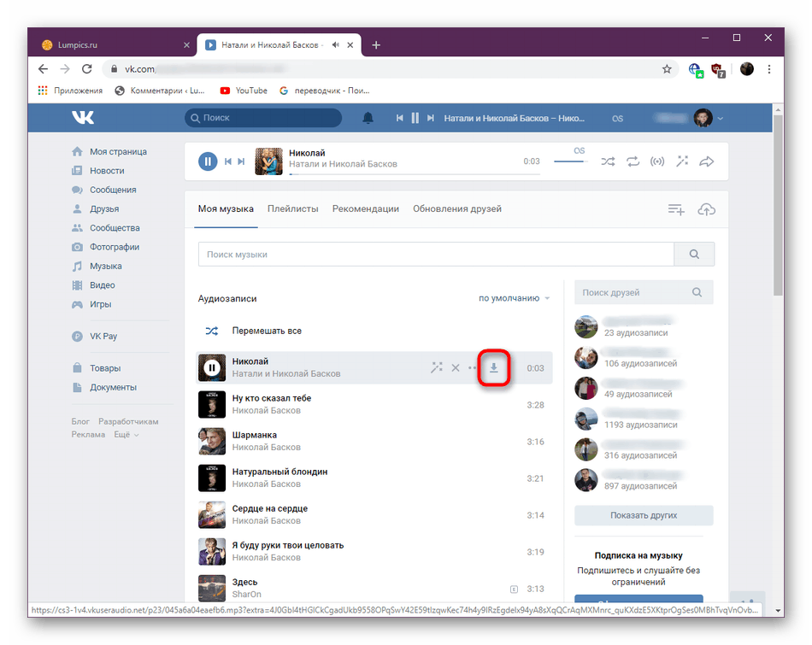This screenshot has height=645, width=812.
Task: Play Натуральный блондин track
Action: point(212,478)
